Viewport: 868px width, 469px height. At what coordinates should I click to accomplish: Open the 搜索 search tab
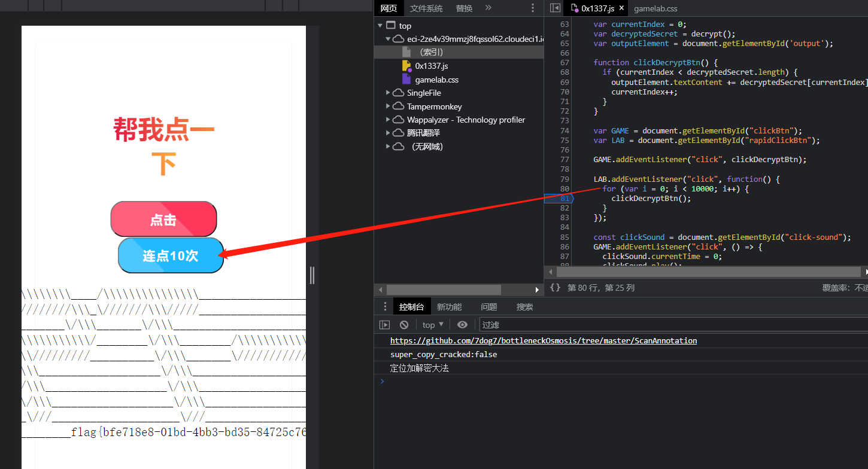[525, 307]
